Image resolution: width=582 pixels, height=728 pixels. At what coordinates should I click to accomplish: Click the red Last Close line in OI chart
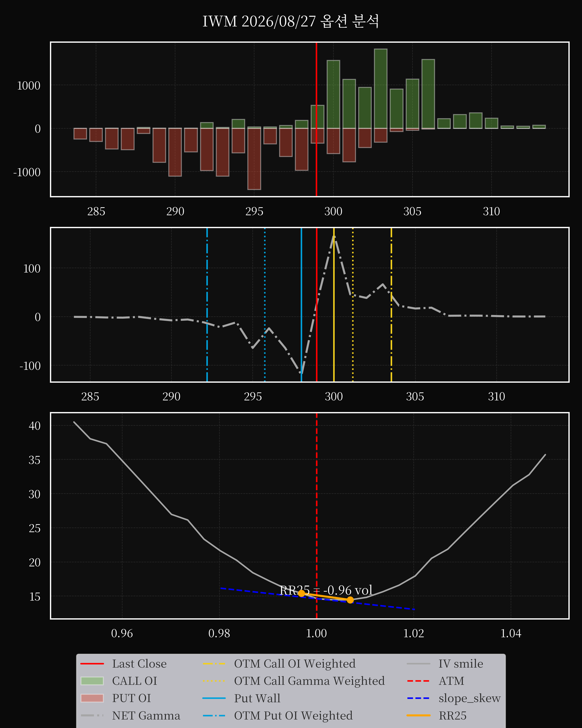pyautogui.click(x=316, y=119)
